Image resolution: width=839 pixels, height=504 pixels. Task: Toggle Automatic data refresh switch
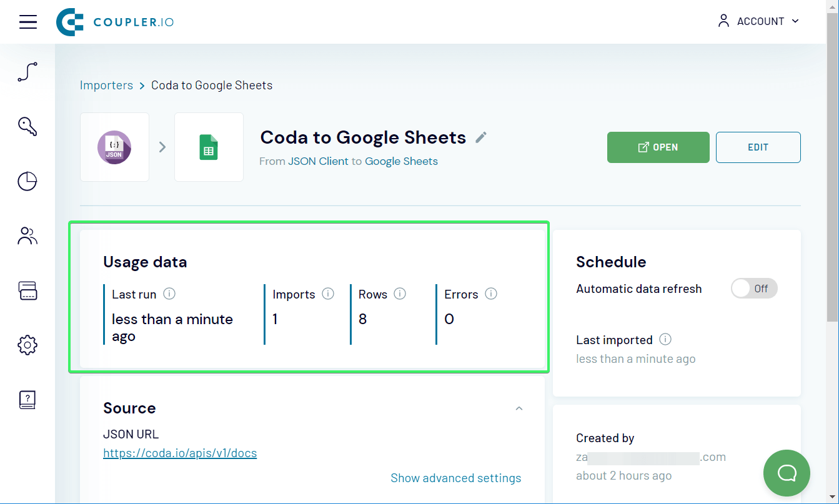[x=754, y=289]
